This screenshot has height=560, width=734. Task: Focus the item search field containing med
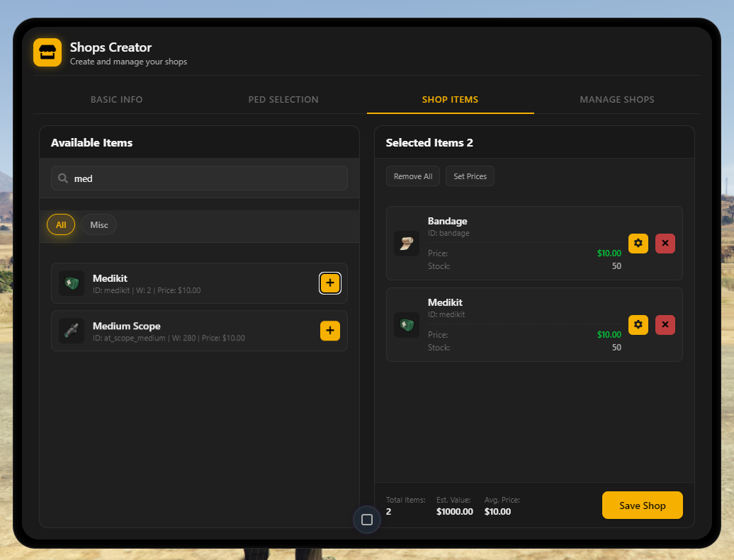199,178
